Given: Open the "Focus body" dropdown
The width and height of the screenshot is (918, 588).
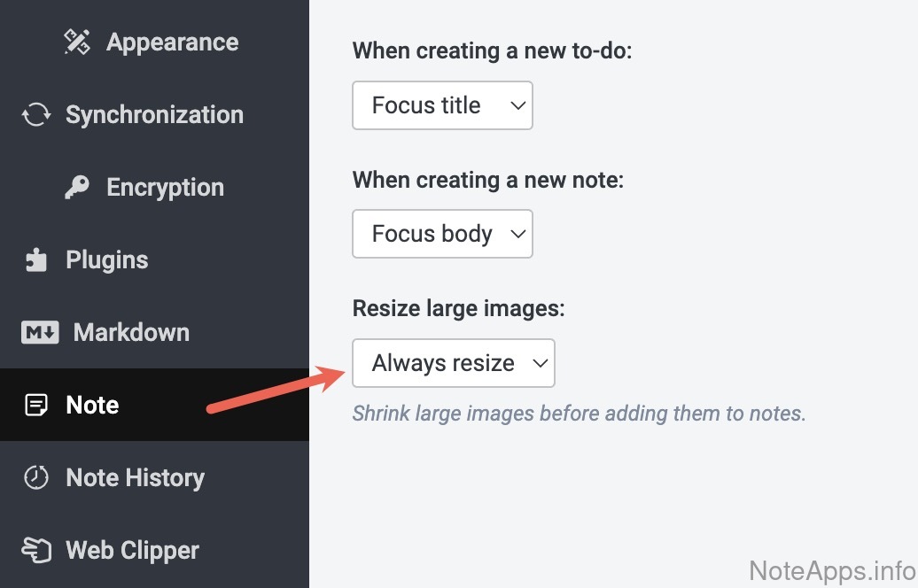Looking at the screenshot, I should point(442,234).
